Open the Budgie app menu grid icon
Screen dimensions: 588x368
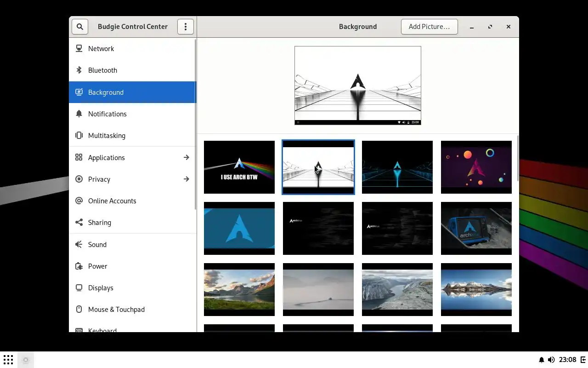pyautogui.click(x=8, y=360)
